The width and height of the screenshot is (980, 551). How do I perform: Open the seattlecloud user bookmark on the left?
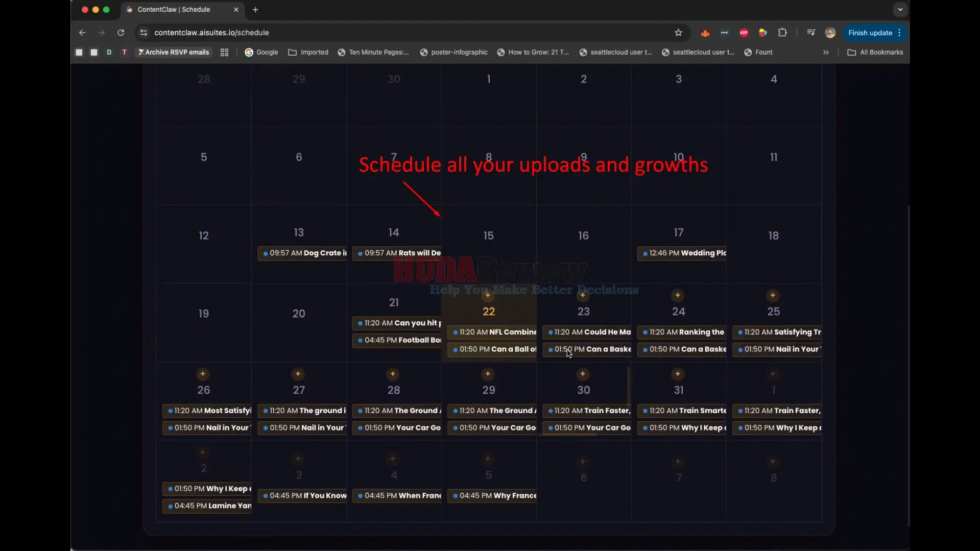615,52
